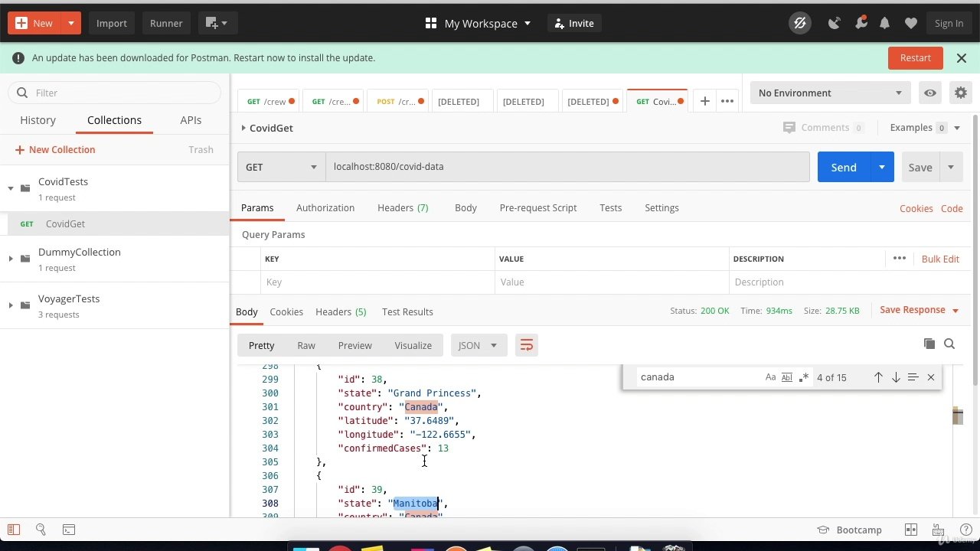Open the Send button dropdown arrow
980x551 pixels.
[882, 167]
